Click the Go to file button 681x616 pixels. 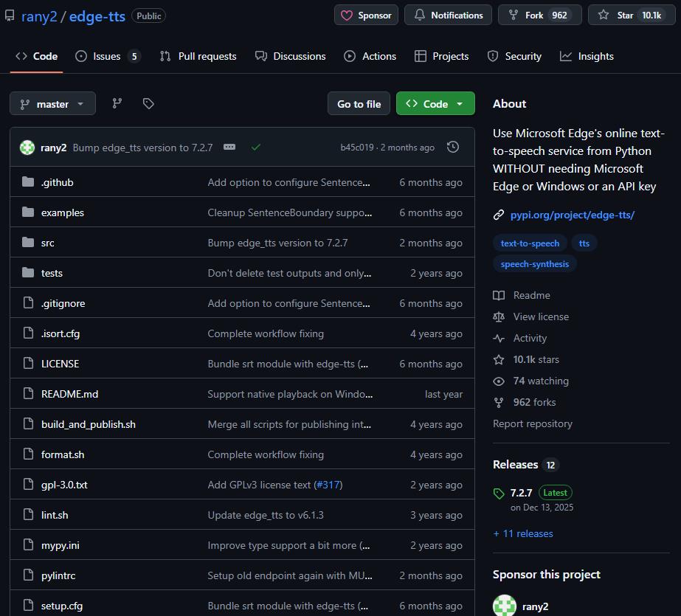click(x=359, y=104)
